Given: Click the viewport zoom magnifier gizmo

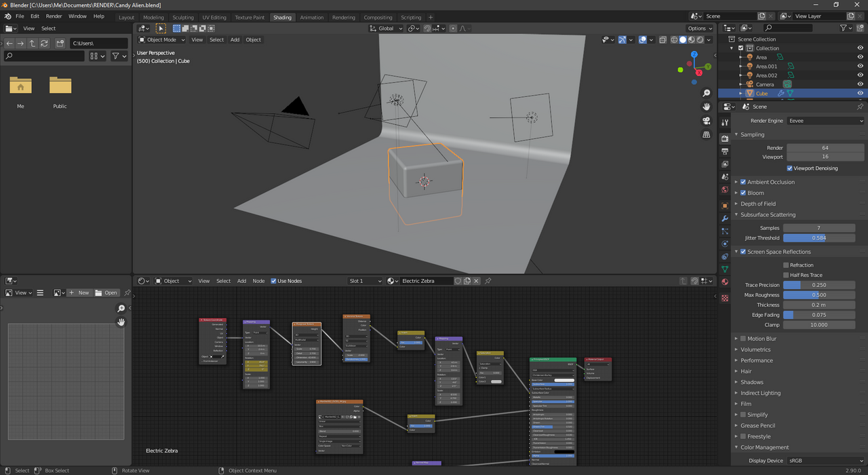Looking at the screenshot, I should (x=707, y=93).
